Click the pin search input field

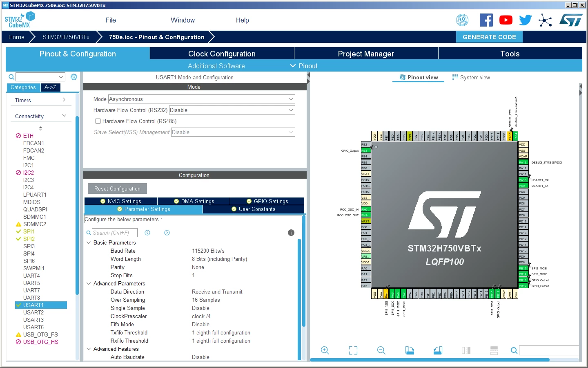point(549,350)
